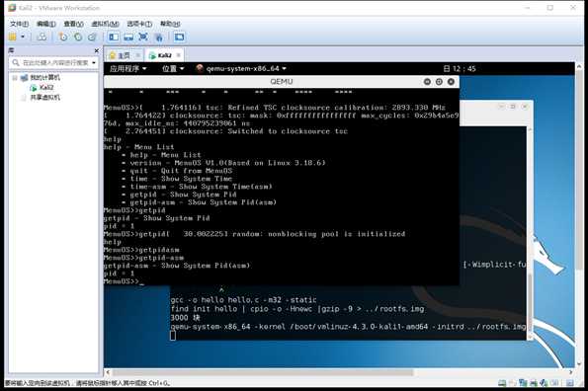
Task: Select 共享虚拟机 in the library tree
Action: coord(45,98)
